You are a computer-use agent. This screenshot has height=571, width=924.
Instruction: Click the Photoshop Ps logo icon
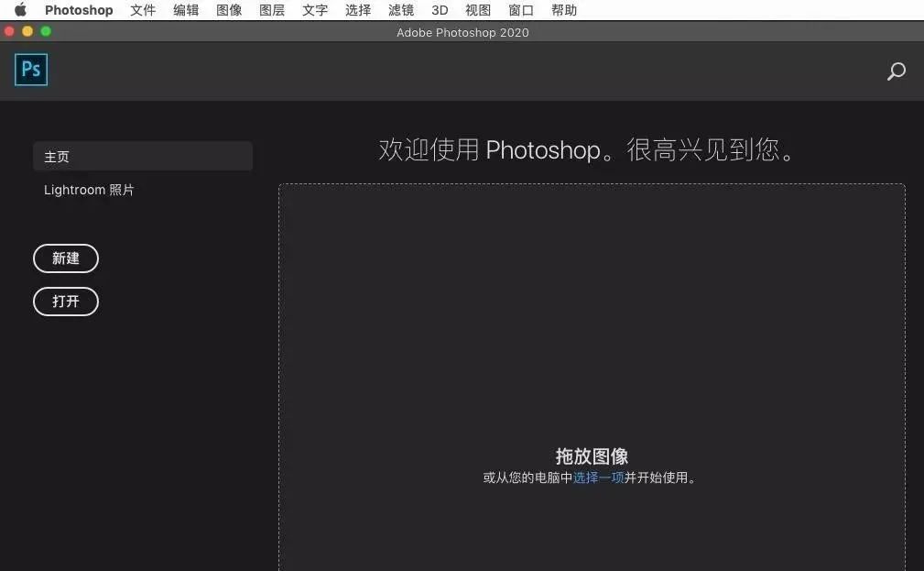[x=31, y=70]
